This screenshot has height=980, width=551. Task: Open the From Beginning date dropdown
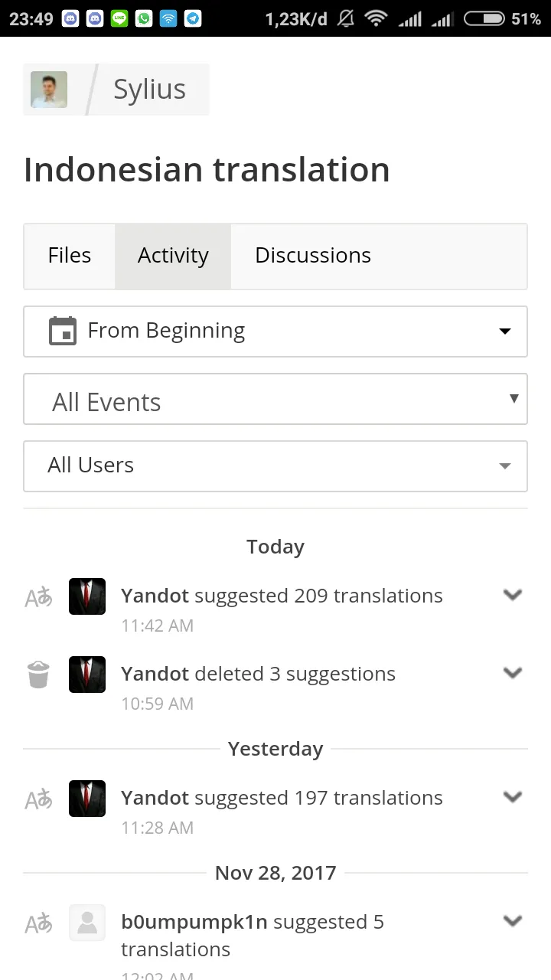tap(275, 332)
